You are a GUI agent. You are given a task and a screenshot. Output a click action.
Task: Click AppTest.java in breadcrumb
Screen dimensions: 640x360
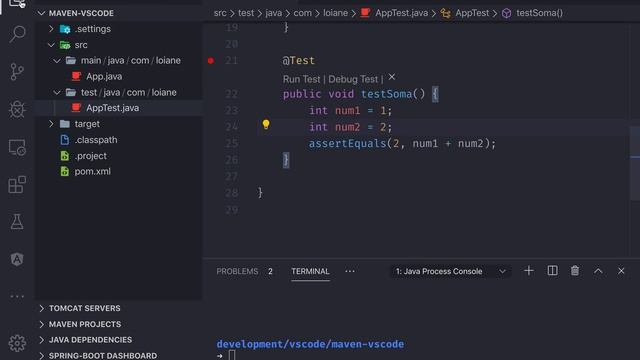pyautogui.click(x=401, y=13)
